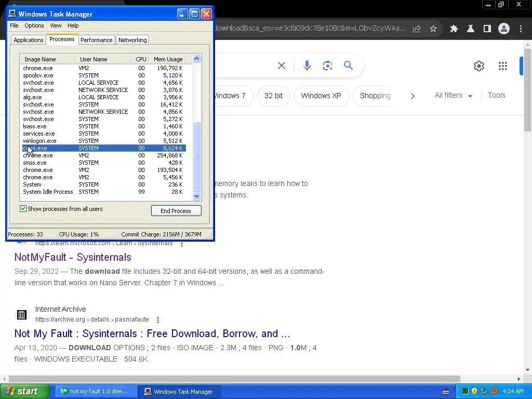The image size is (532, 399).
Task: Open more options for Microsoft Learn result
Action: point(182,244)
